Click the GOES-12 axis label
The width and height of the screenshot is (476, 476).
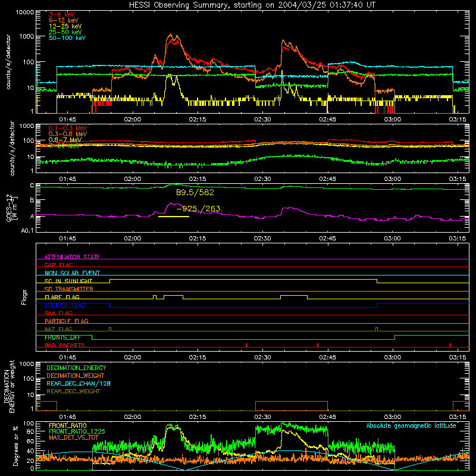tap(9, 208)
